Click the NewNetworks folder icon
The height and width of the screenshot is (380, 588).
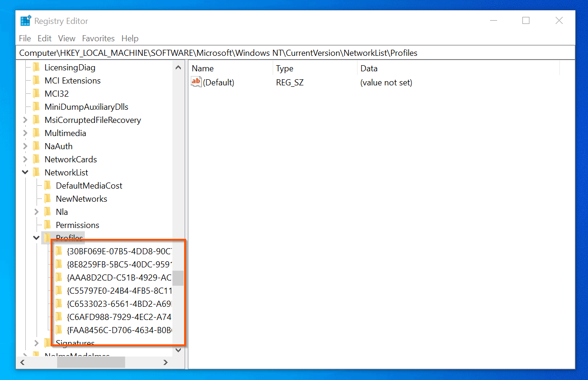click(48, 198)
